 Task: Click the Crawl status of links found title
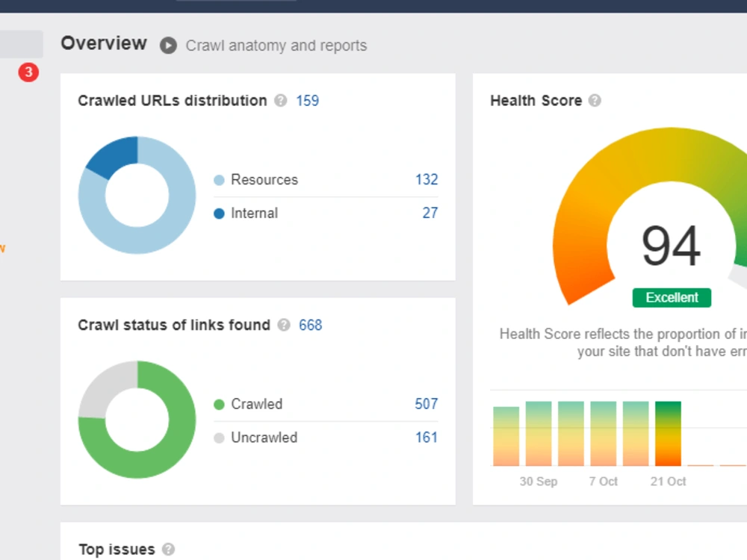174,325
